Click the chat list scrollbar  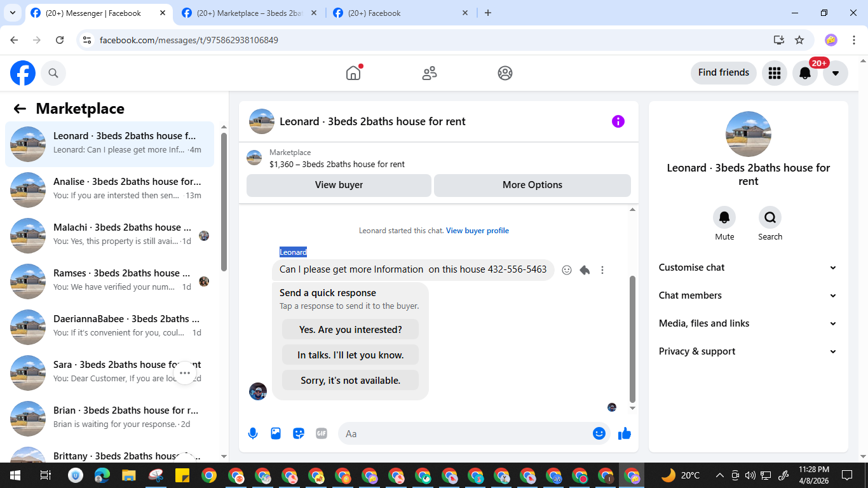(224, 202)
